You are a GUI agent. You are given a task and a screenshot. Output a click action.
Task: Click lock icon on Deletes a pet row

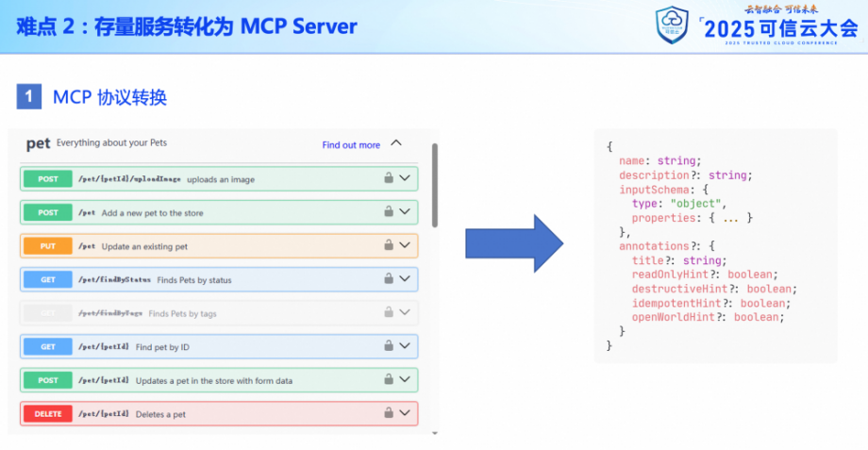point(389,413)
